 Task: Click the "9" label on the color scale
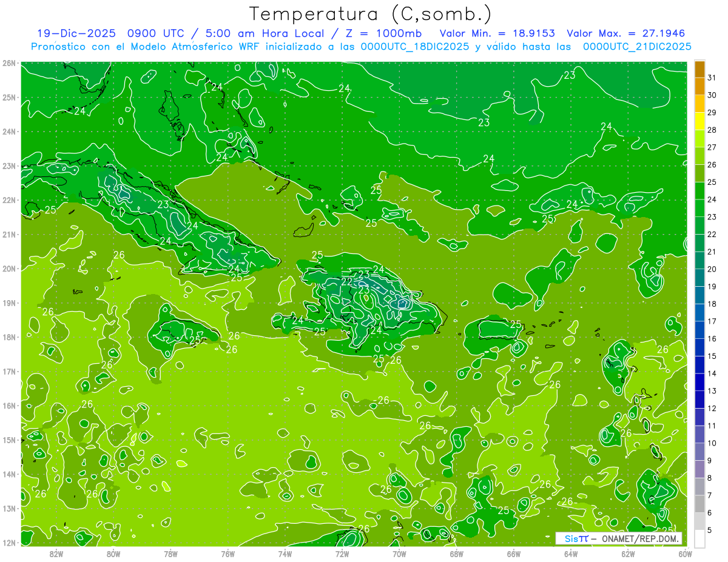(x=710, y=461)
